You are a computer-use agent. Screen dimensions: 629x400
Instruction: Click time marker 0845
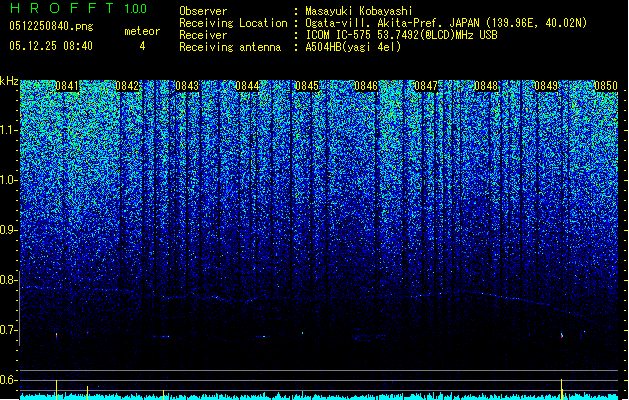(306, 86)
